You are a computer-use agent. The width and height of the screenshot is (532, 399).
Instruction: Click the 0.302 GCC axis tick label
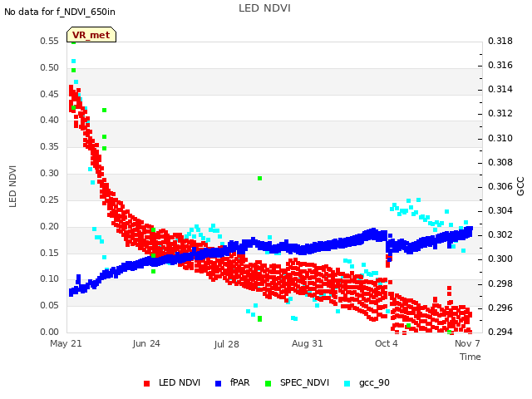click(x=500, y=234)
